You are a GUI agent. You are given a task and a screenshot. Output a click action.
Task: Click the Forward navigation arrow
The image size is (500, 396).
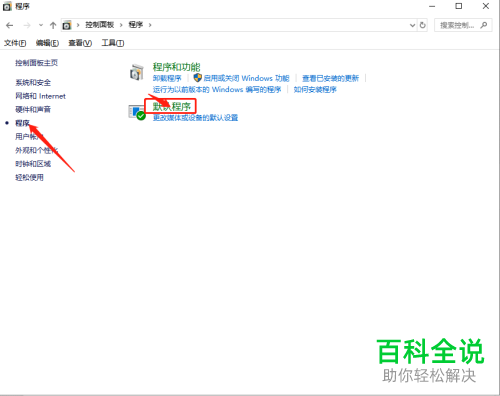pos(27,25)
